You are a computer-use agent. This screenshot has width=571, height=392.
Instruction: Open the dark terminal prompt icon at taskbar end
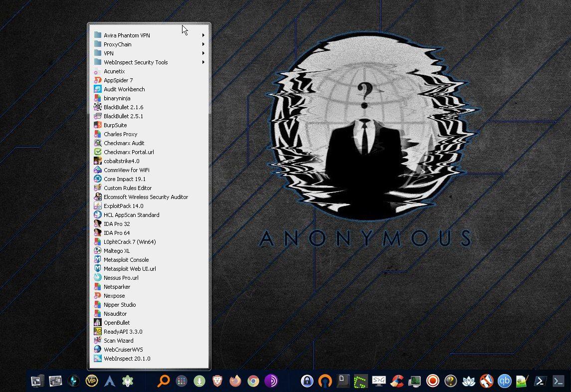pyautogui.click(x=558, y=381)
